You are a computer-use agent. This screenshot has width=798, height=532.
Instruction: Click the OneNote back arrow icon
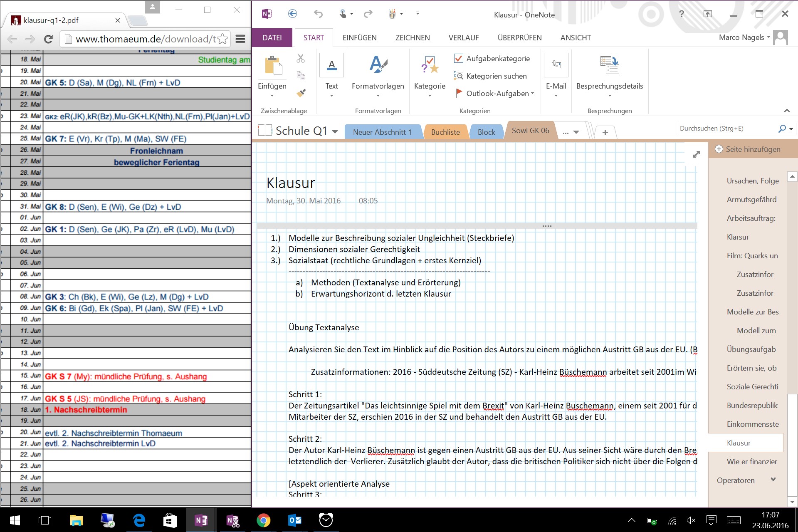[292, 14]
